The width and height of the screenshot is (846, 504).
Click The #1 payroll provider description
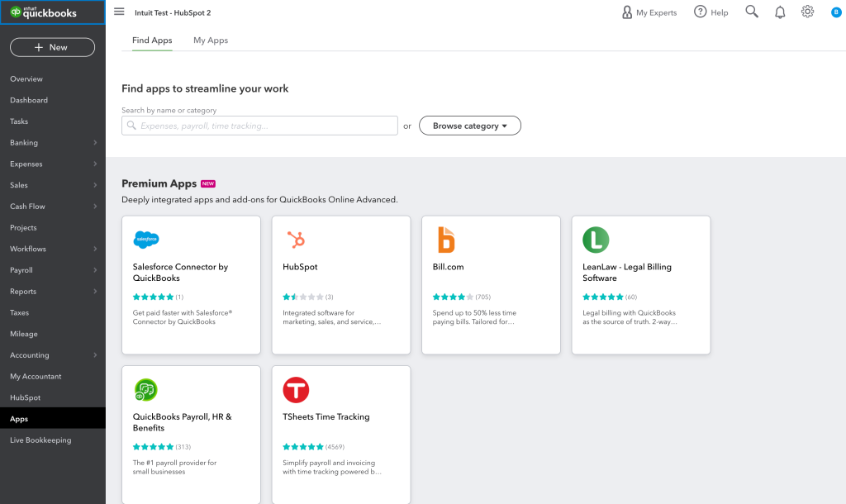coord(174,468)
